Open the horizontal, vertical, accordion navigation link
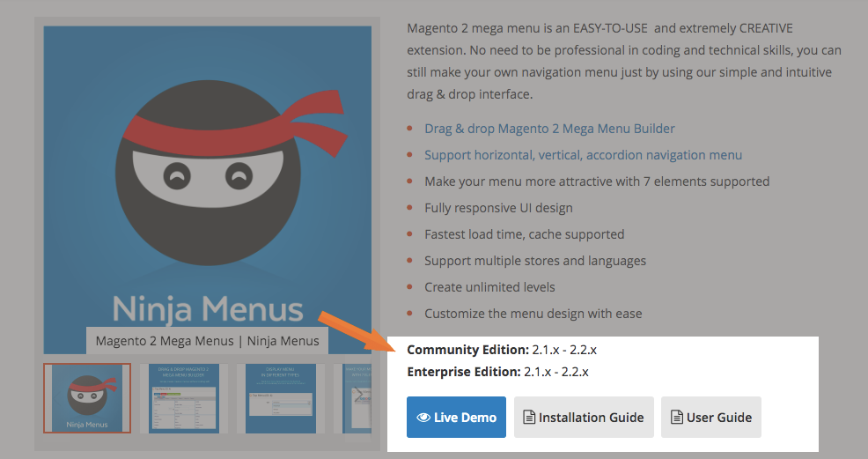The image size is (868, 459). tap(583, 155)
